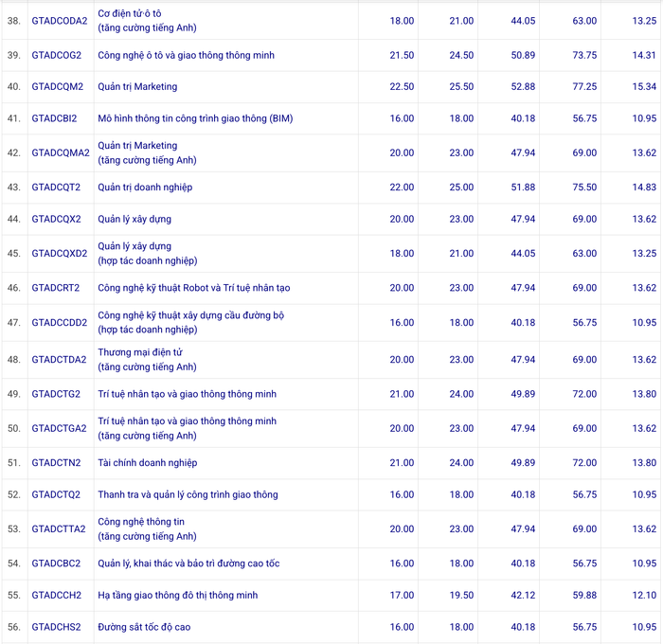Select program 'Quản trị doanh nghiệp'

coord(145,187)
